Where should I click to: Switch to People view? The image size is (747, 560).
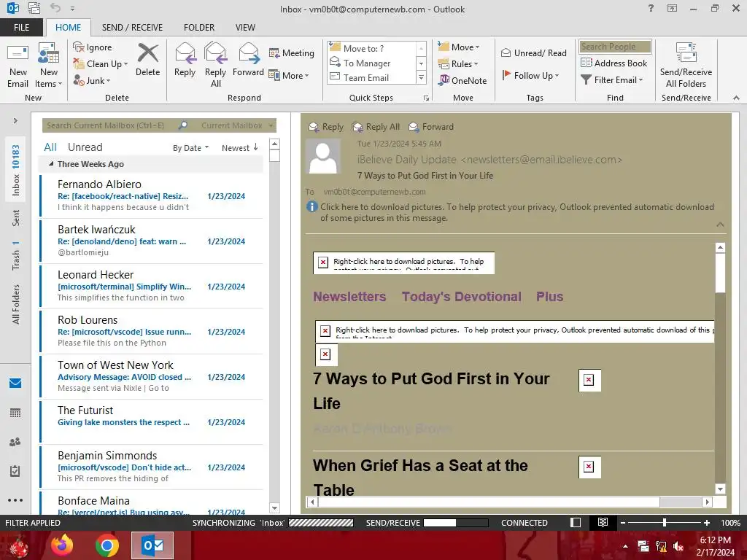coord(15,442)
